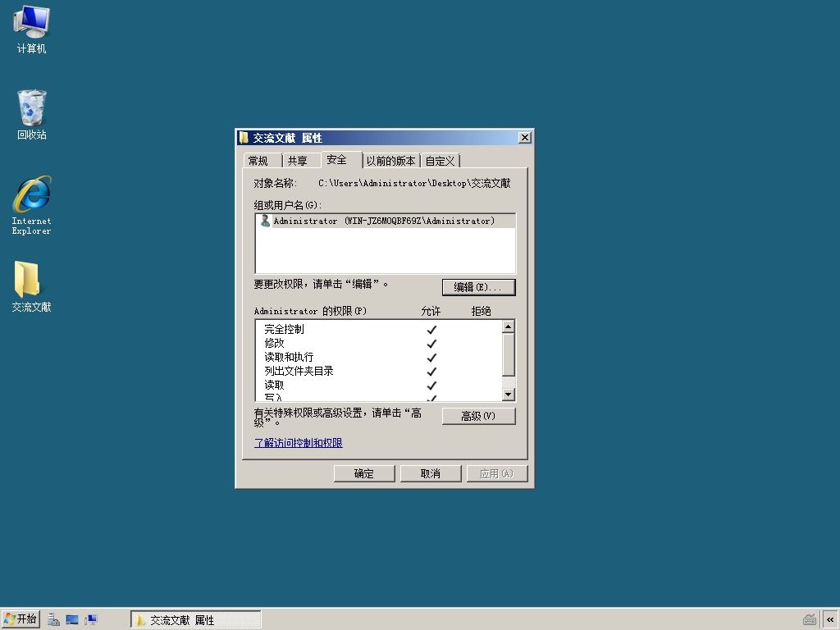The image size is (840, 630).
Task: Click the 修改 permission row text
Action: [274, 344]
